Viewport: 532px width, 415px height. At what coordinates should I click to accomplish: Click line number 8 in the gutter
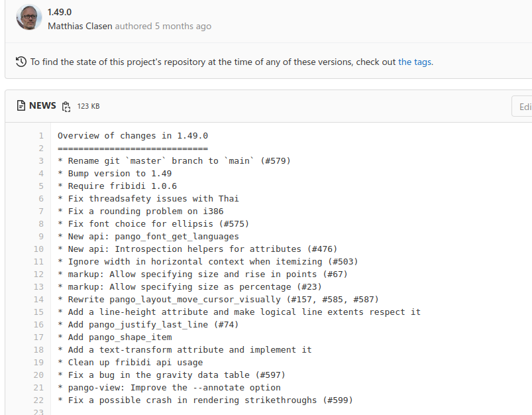[41, 224]
